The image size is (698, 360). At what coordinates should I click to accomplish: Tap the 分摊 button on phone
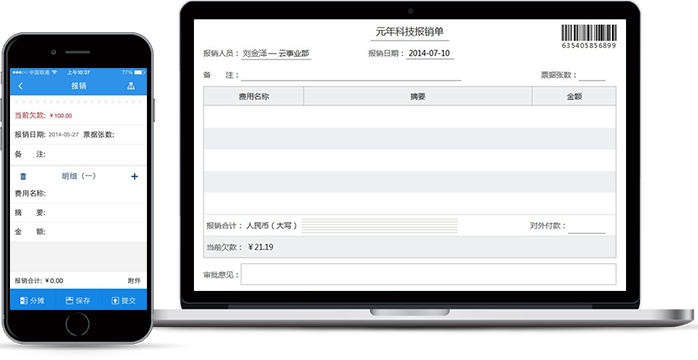[32, 301]
